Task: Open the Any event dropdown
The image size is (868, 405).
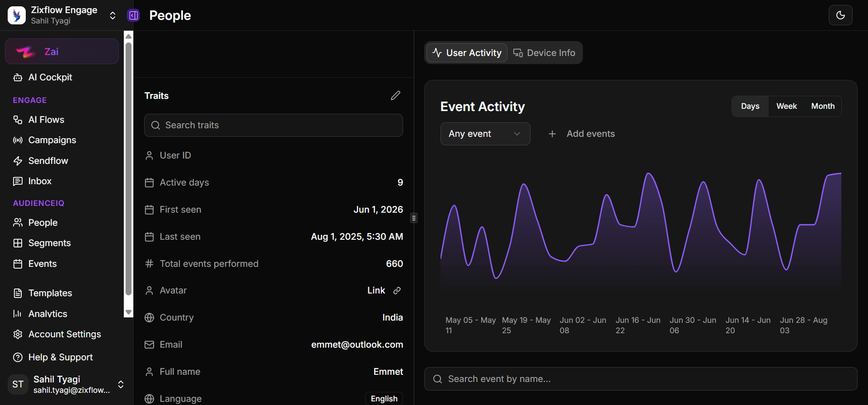Action: (x=485, y=134)
